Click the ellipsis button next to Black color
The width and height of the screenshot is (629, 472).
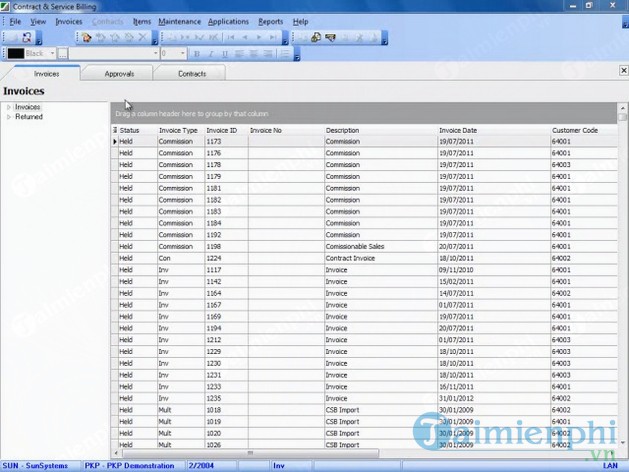[63, 54]
